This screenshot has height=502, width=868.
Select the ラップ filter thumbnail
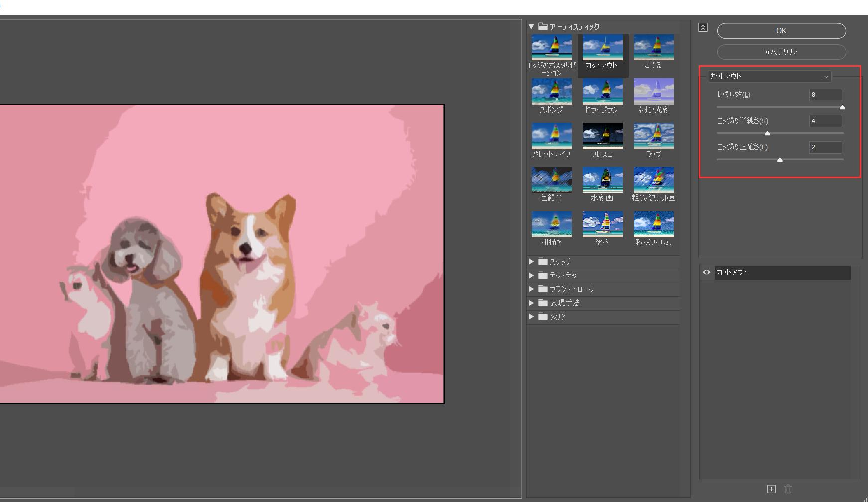click(x=653, y=136)
